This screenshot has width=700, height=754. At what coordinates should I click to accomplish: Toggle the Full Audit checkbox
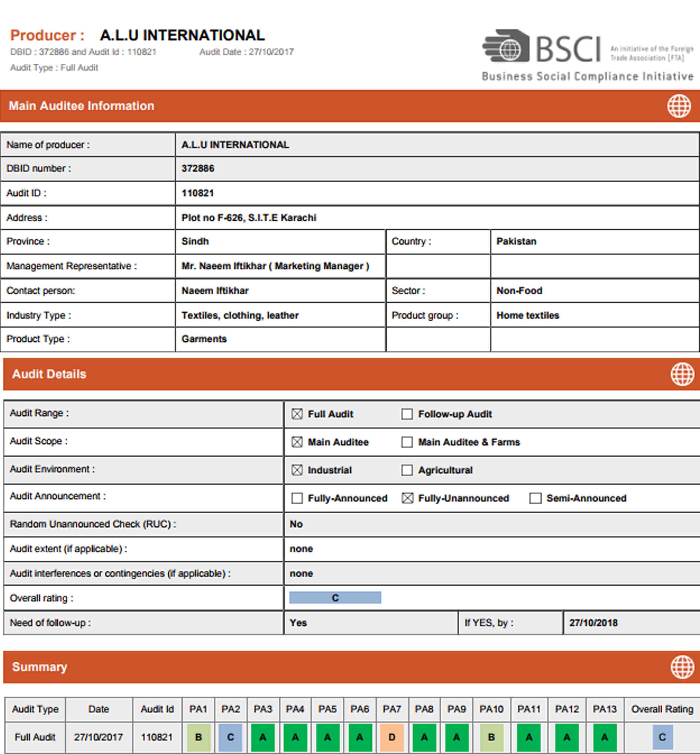297,414
